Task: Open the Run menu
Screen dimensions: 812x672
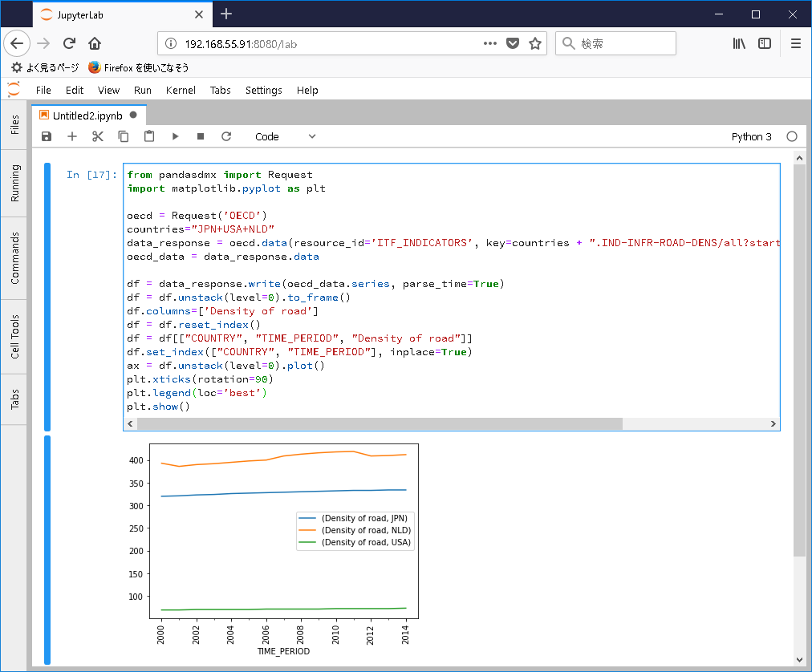Action: point(142,90)
